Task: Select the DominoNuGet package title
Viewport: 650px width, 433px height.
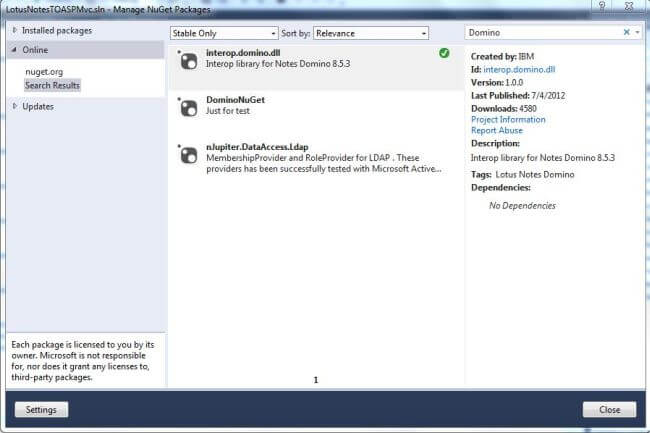Action: (x=235, y=100)
